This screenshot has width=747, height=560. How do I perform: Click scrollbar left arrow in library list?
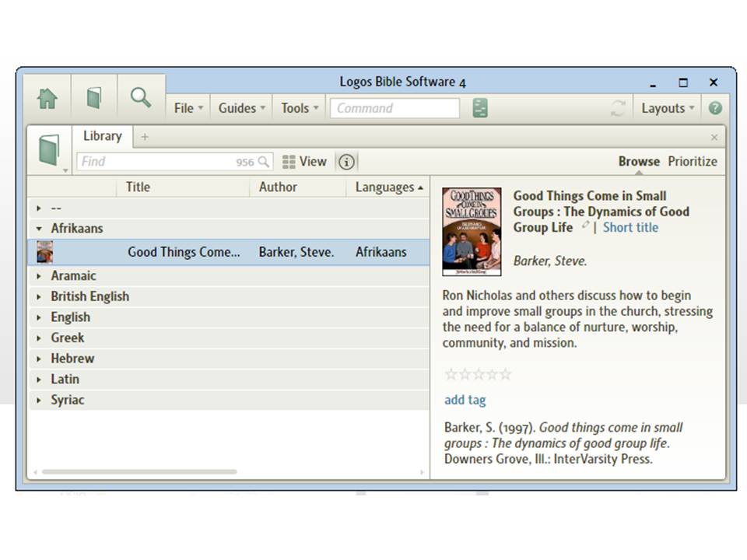point(35,472)
